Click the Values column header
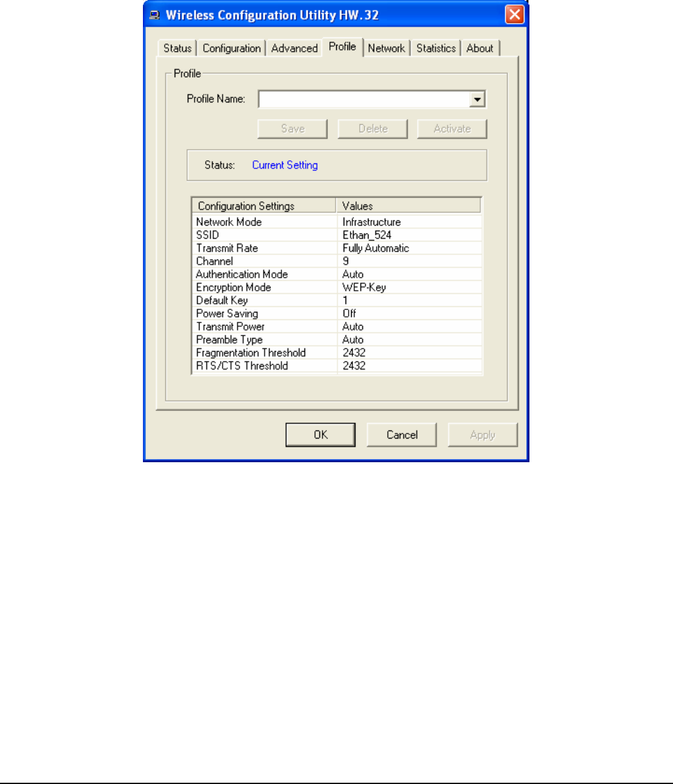 coord(409,206)
